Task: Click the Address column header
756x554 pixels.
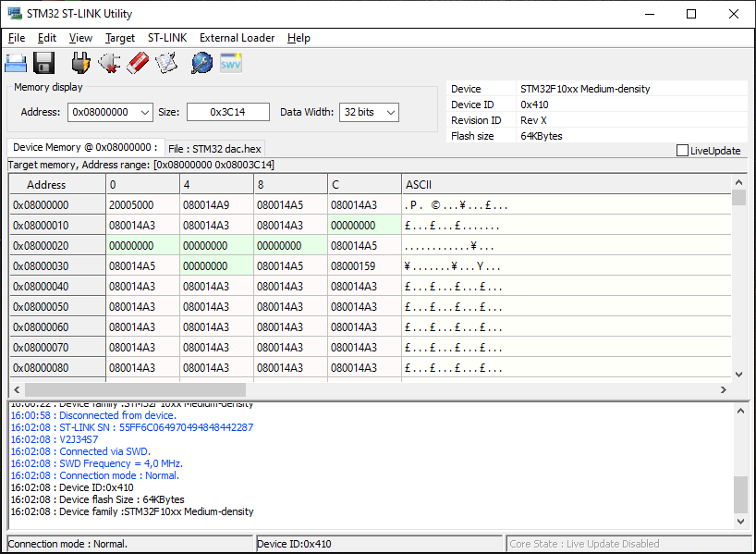Action: pyautogui.click(x=57, y=185)
